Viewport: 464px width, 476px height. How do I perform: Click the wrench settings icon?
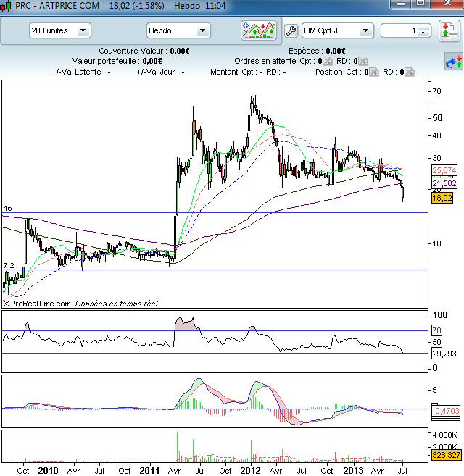coord(291,30)
